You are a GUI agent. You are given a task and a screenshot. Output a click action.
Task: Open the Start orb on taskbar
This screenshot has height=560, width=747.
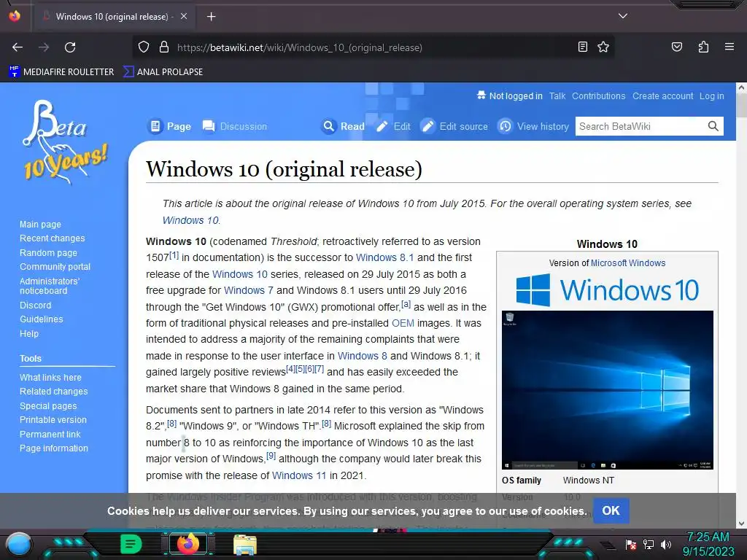pyautogui.click(x=19, y=545)
